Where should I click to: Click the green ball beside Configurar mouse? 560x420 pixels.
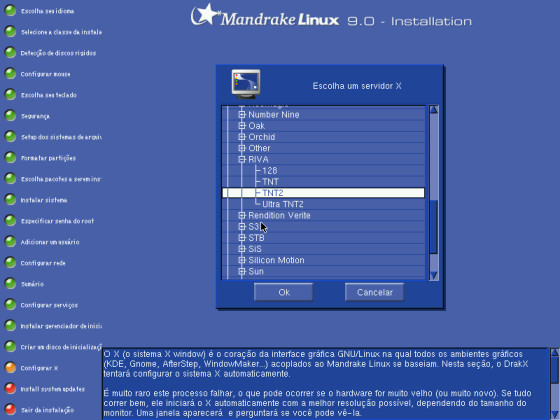tap(10, 74)
